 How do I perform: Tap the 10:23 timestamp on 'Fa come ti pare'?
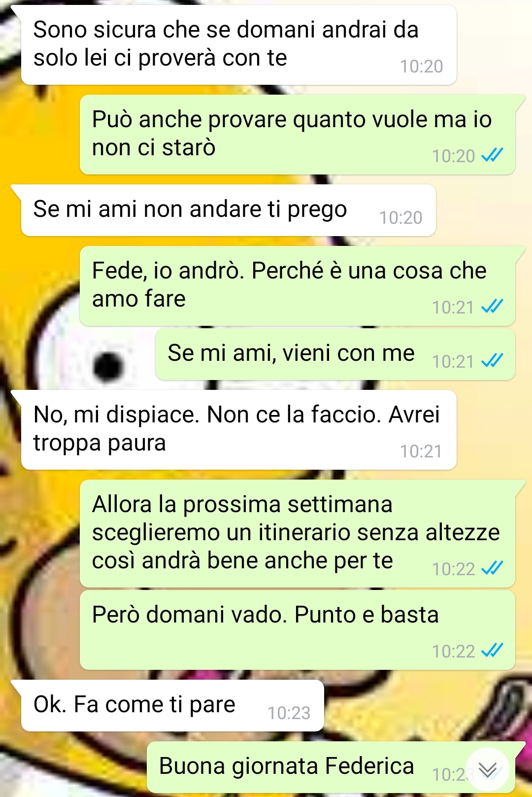pos(289,713)
